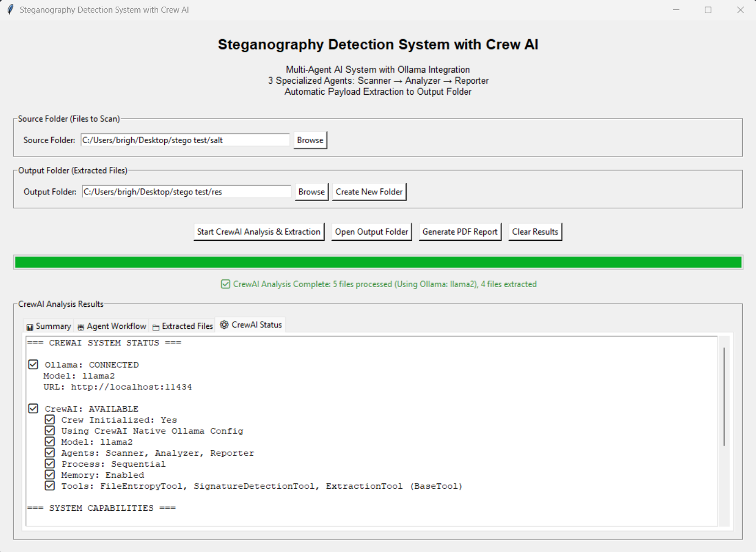This screenshot has height=552, width=756.
Task: Generate the PDF report
Action: click(x=460, y=232)
